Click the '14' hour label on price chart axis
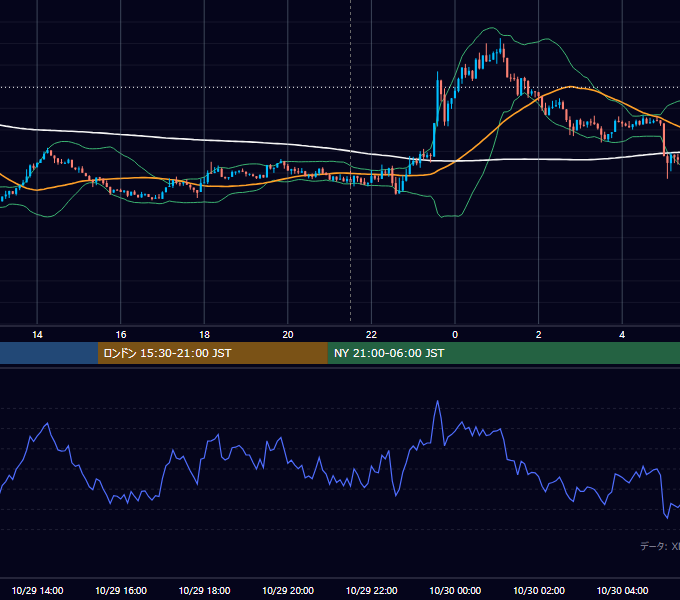The image size is (680, 600). [37, 335]
